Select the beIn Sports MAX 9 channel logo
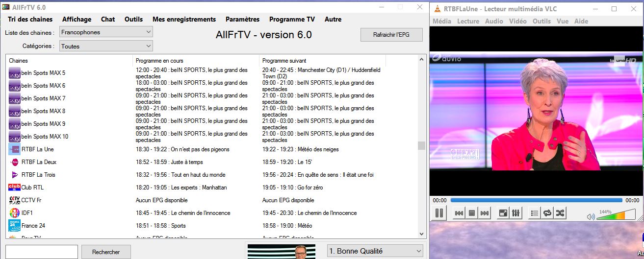 point(14,124)
